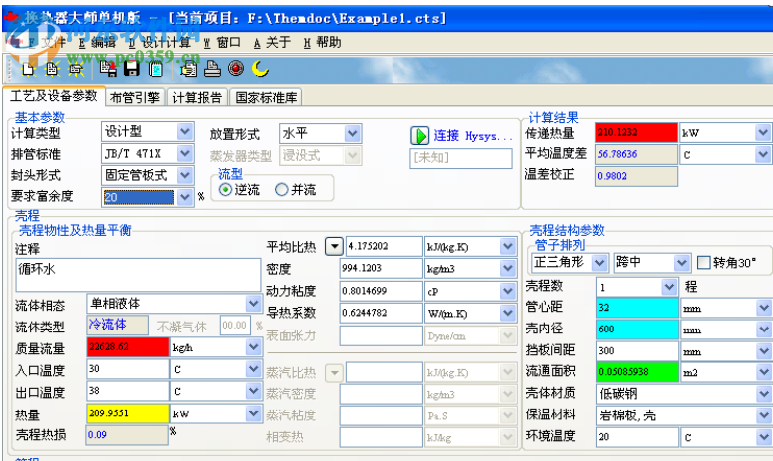Viewport: 773px width, 461px height.
Task: Click the yellow crescent moon icon
Action: (x=260, y=69)
